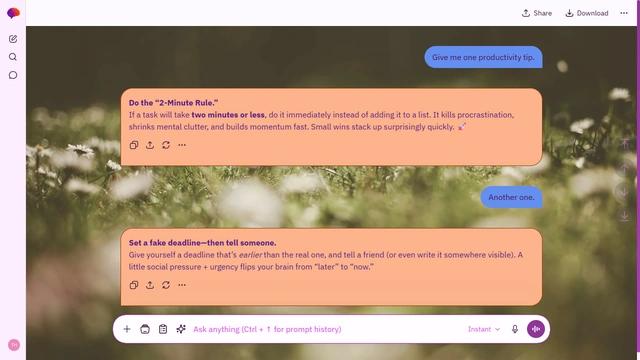This screenshot has height=360, width=640.
Task: Click the italic word "earlier"
Action: pos(250,255)
